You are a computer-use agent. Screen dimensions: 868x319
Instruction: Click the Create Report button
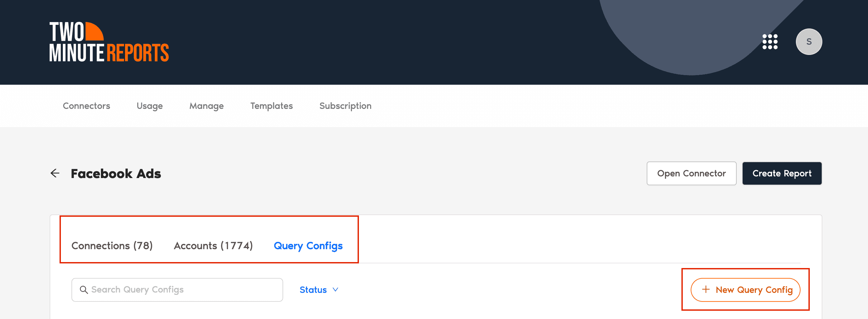[x=782, y=173]
